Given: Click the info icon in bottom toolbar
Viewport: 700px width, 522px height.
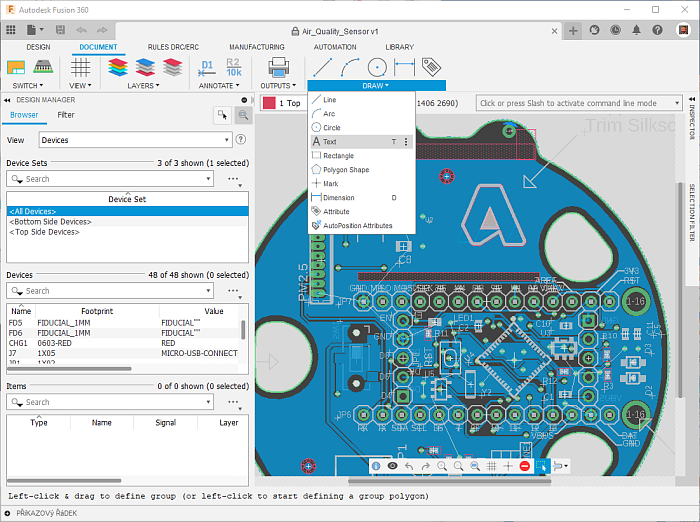Looking at the screenshot, I should click(376, 467).
